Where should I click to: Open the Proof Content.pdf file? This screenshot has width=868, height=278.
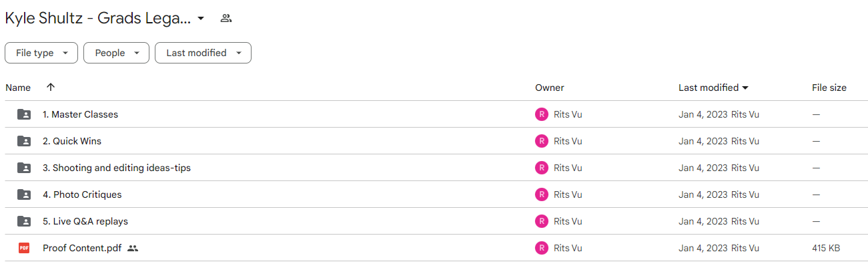coord(82,248)
